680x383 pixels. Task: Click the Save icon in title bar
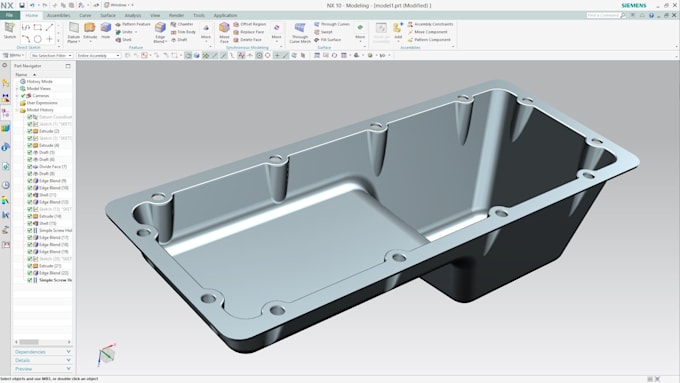pyautogui.click(x=22, y=5)
